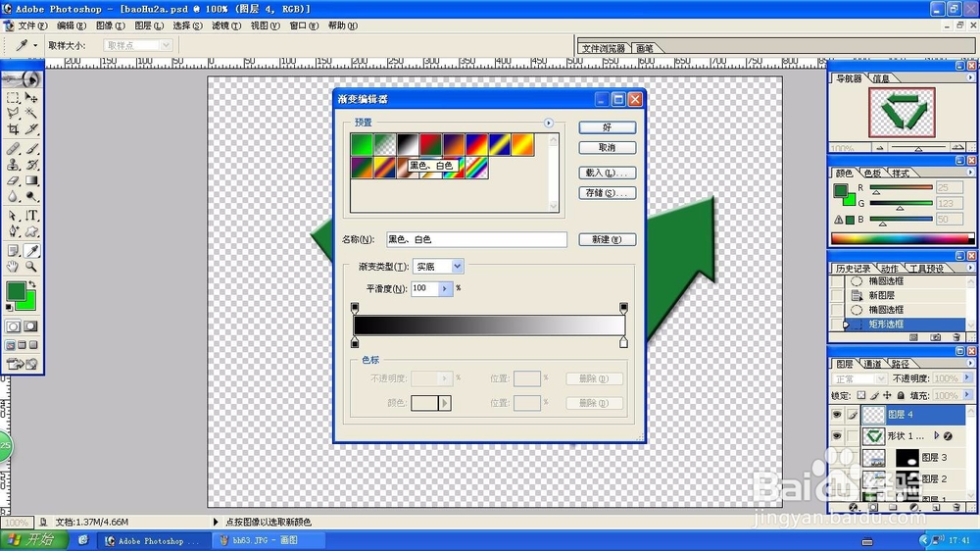Select the Move tool in toolbox
The width and height of the screenshot is (980, 551).
(31, 98)
